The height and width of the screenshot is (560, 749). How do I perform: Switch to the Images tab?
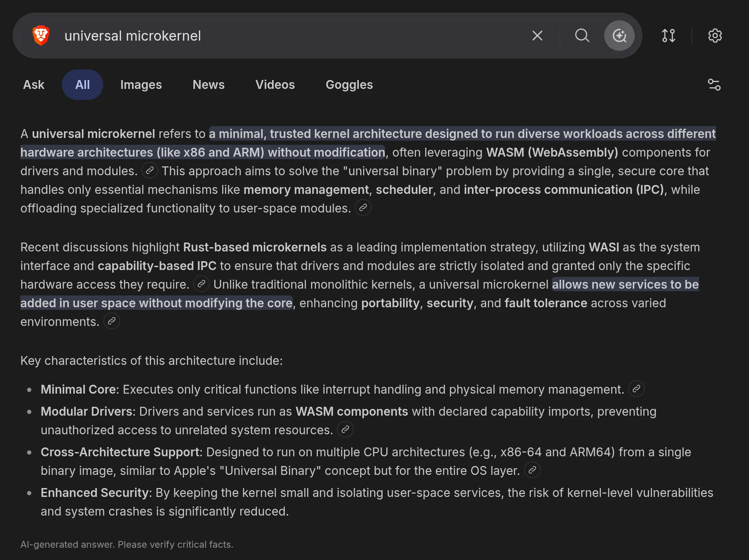(x=141, y=85)
